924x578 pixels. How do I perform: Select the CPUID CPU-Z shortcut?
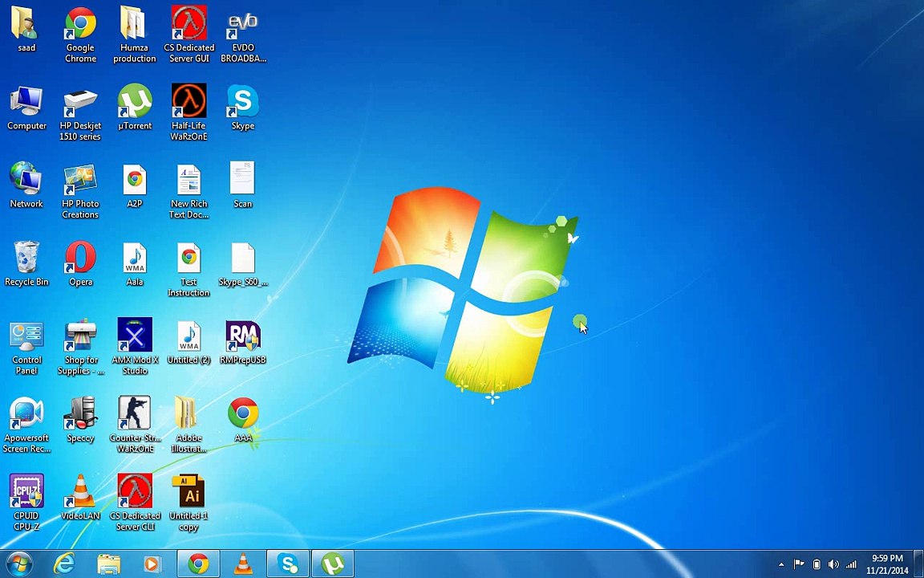point(26,502)
